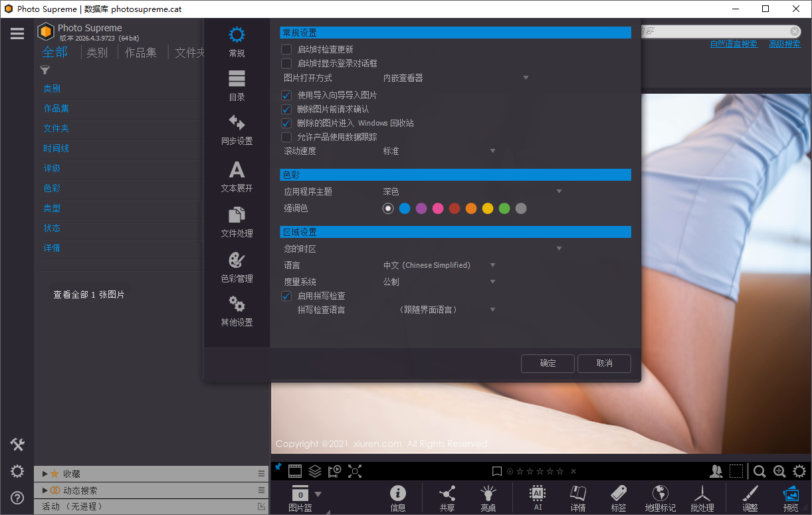Image resolution: width=812 pixels, height=515 pixels.
Task: Switch to the 全部 tab
Action: point(55,52)
